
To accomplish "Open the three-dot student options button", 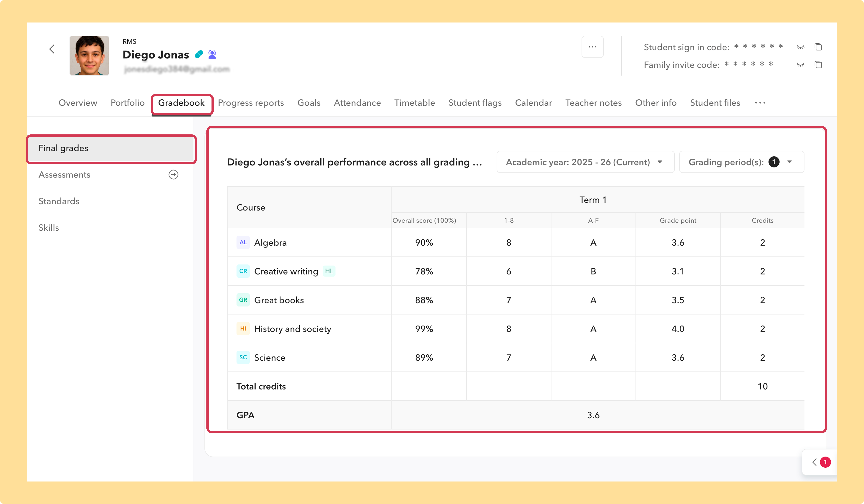I will tap(592, 47).
